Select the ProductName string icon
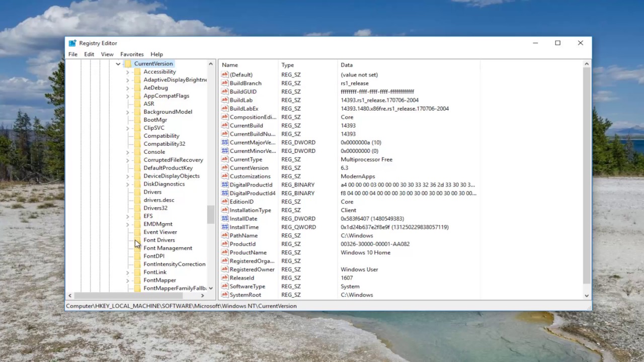Viewport: 644px width, 362px height. [x=224, y=252]
